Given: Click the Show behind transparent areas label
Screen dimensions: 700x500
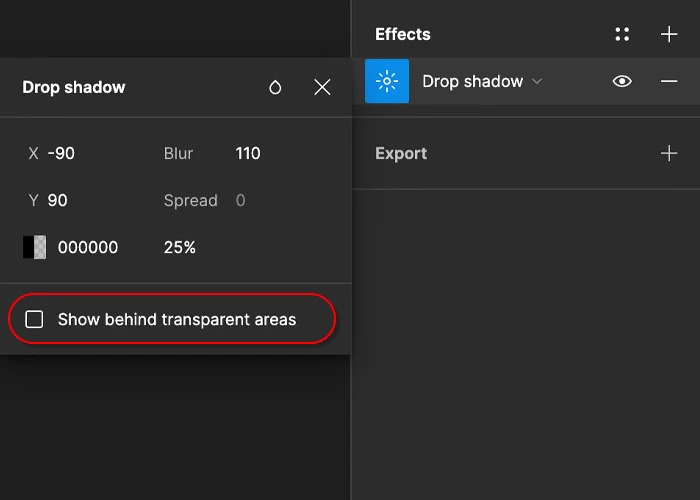Looking at the screenshot, I should 177,320.
